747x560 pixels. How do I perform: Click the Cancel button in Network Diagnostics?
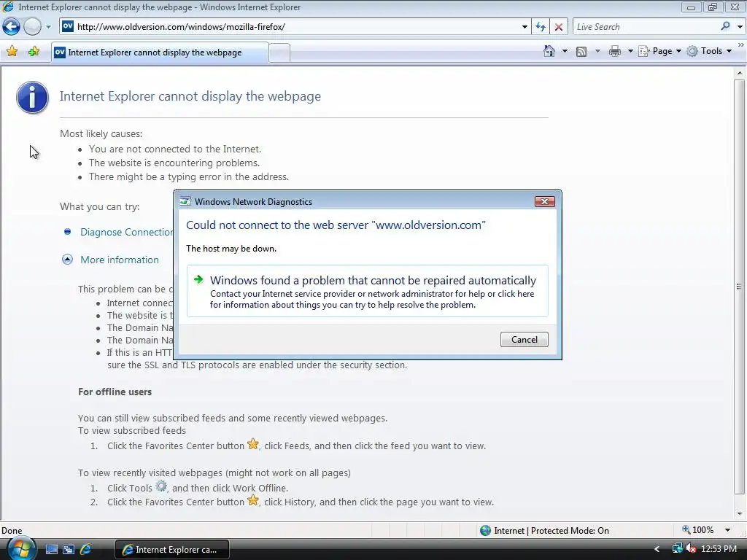524,340
